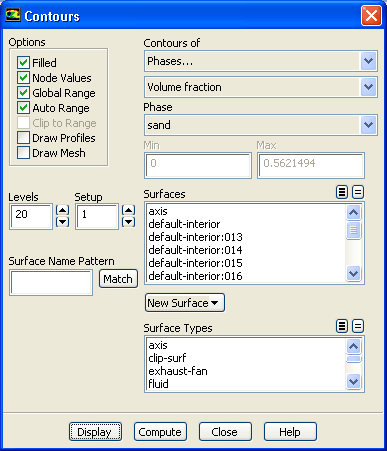The width and height of the screenshot is (387, 451).
Task: Select clip-surf surface type
Action: click(x=246, y=358)
